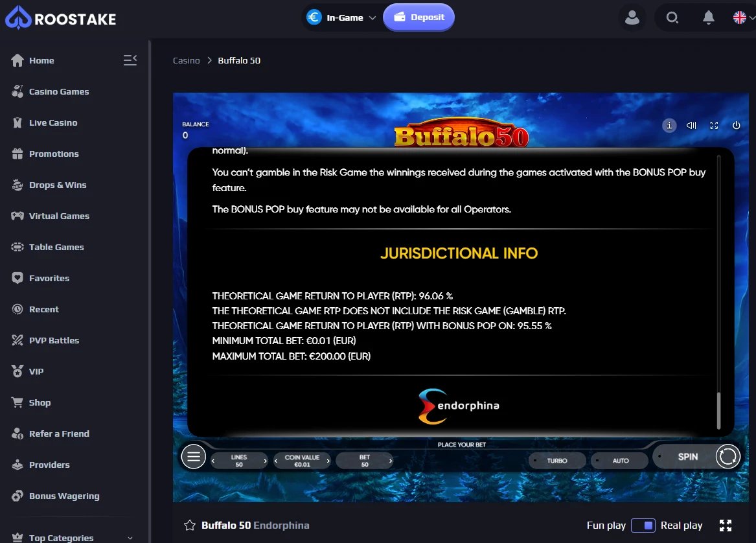Increase the bet amount
756x543 pixels.
coord(391,461)
